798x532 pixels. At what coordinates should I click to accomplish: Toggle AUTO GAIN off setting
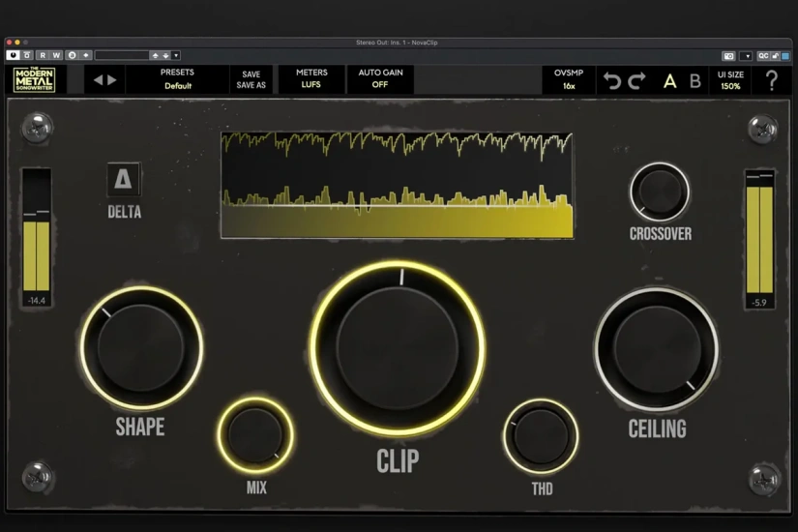click(380, 79)
